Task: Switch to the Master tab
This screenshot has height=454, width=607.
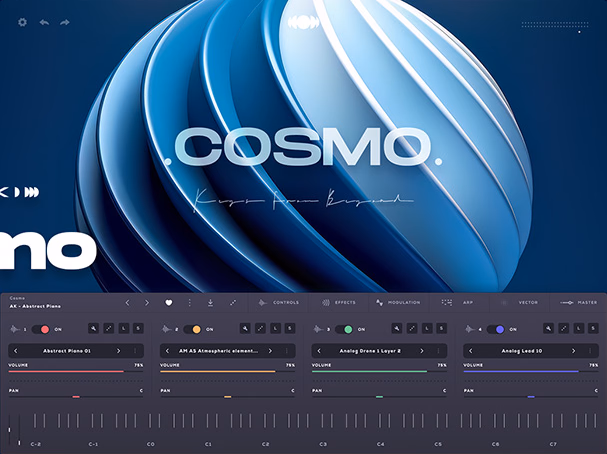Action: [x=579, y=303]
